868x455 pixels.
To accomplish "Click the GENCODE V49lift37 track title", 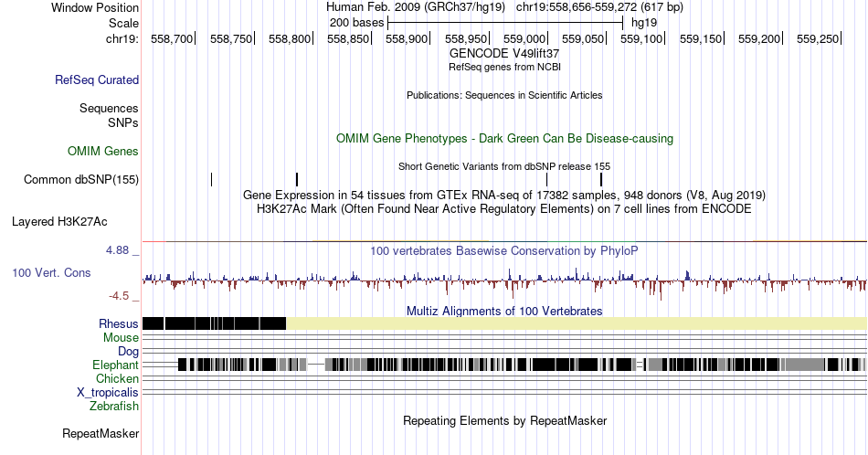I will point(504,54).
